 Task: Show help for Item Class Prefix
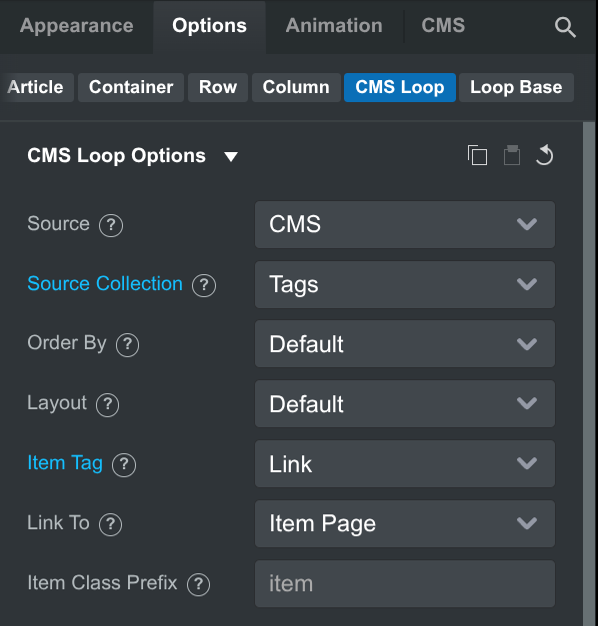pyautogui.click(x=198, y=584)
